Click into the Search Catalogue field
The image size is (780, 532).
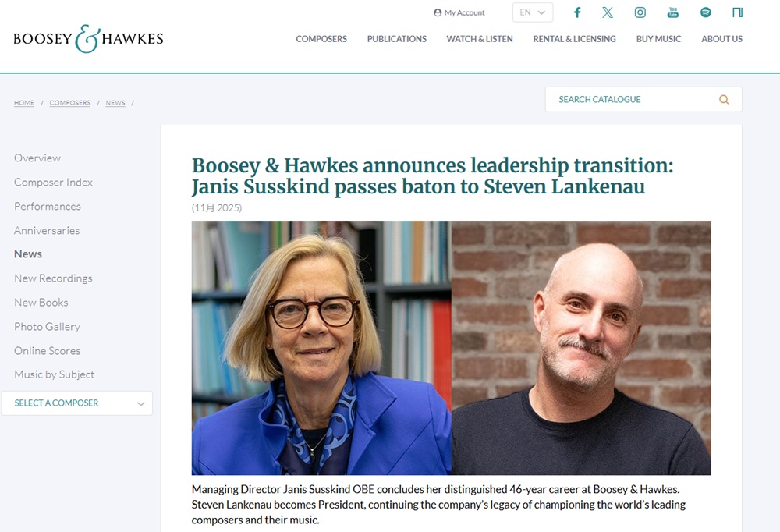(x=632, y=100)
